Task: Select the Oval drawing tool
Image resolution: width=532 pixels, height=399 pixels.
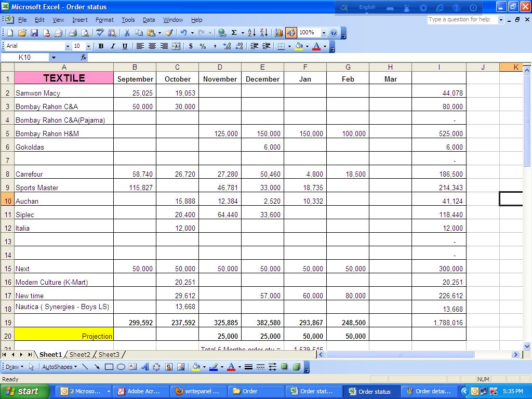Action: [x=121, y=367]
